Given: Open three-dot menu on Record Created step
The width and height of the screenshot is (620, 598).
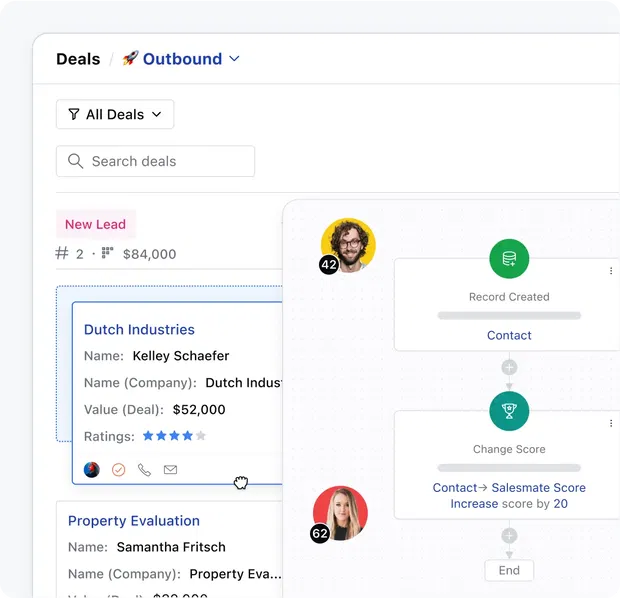Looking at the screenshot, I should point(611,271).
